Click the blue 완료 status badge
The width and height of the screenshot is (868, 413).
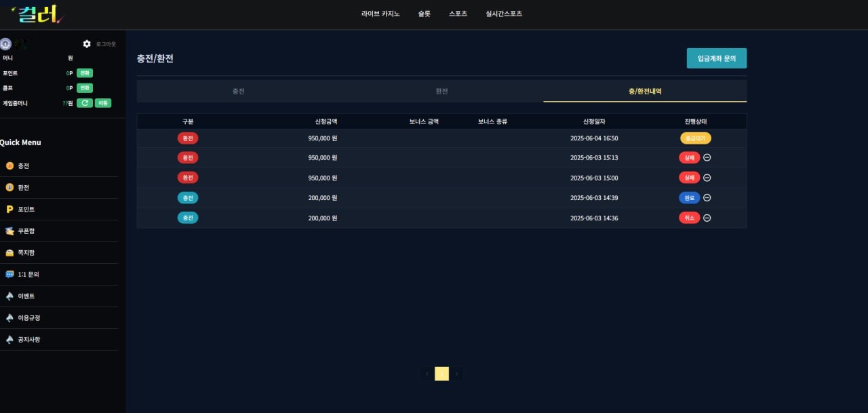coord(690,198)
